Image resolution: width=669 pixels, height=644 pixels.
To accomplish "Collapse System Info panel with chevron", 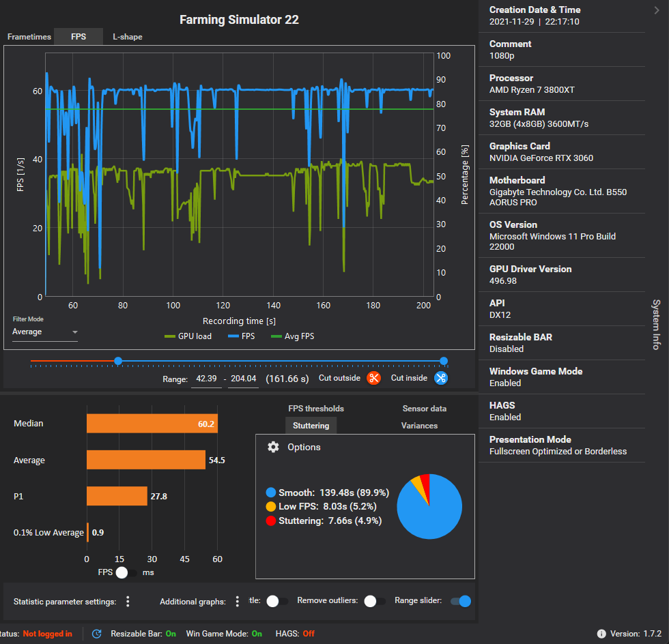I will pos(657,10).
